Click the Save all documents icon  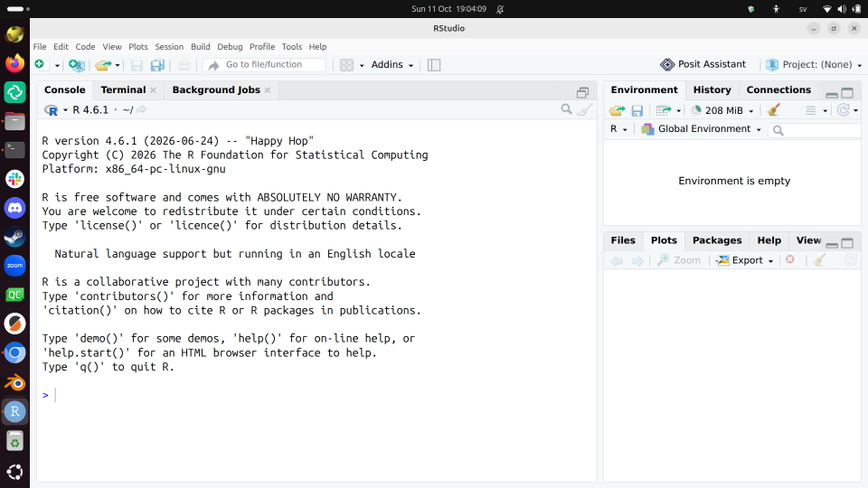click(157, 65)
